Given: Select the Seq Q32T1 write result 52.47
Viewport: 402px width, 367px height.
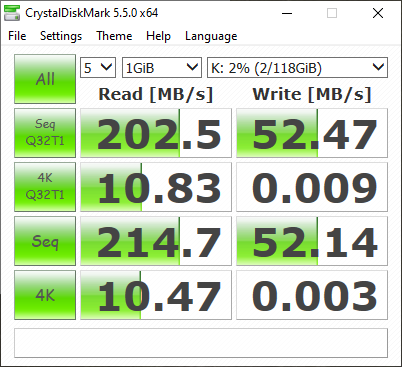Looking at the screenshot, I should [312, 133].
